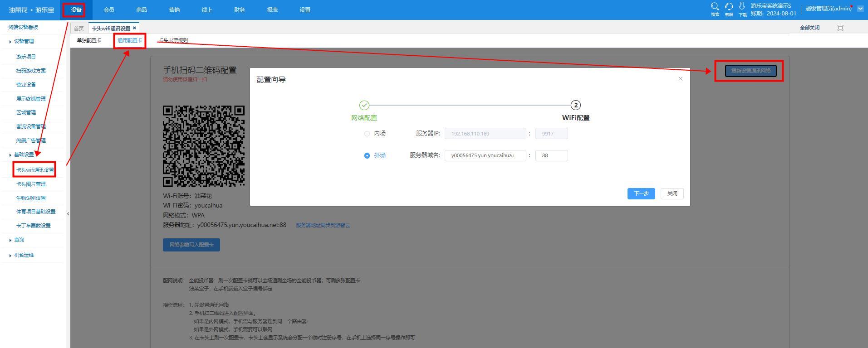Select the 外场 radio option
The image size is (868, 348).
coord(367,155)
